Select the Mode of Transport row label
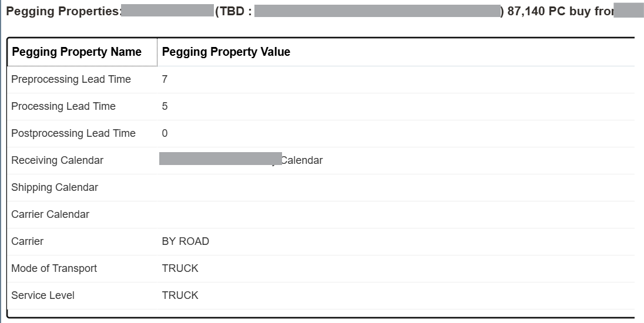The width and height of the screenshot is (644, 323). (54, 268)
